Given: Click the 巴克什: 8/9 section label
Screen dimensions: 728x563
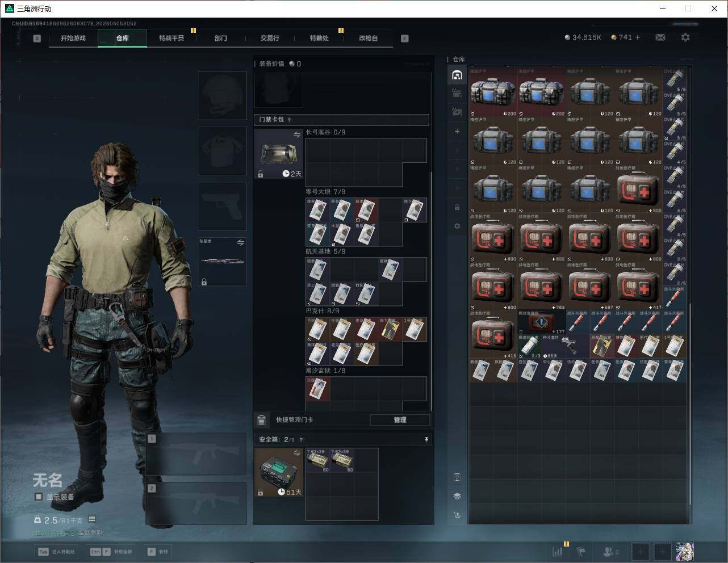Looking at the screenshot, I should pos(323,311).
